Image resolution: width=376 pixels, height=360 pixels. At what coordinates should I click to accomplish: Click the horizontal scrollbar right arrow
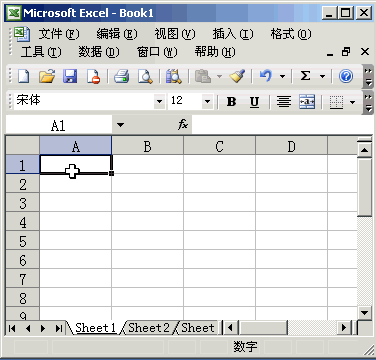pyautogui.click(x=344, y=328)
